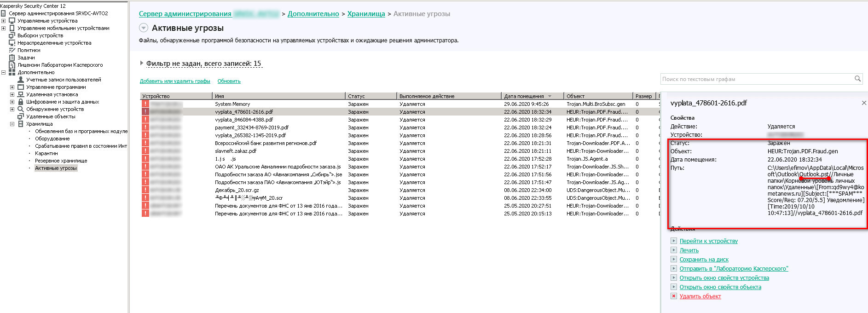Click the Managed devices monitor icon
Viewport: 868px width, 313px height.
pyautogui.click(x=12, y=21)
